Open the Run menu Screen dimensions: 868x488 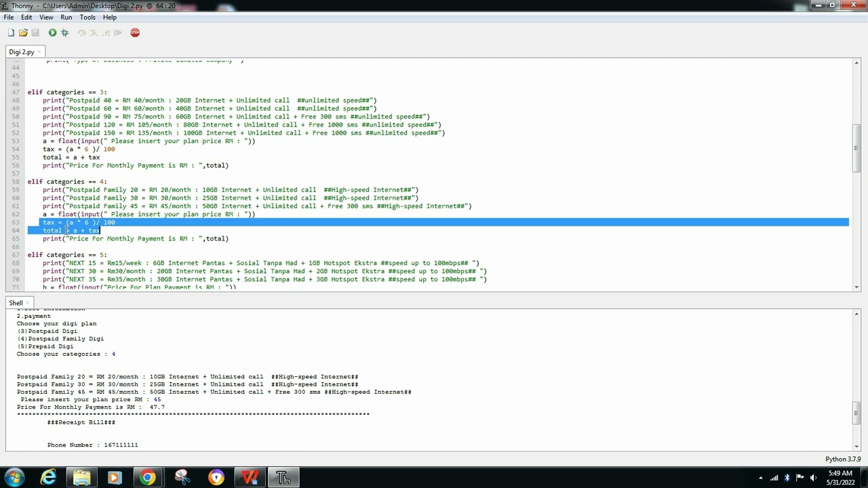tap(66, 17)
